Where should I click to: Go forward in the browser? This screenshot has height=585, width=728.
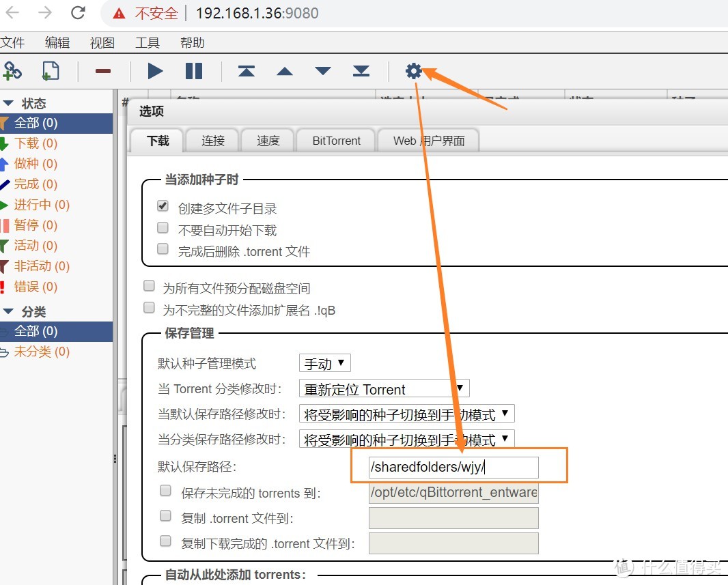pos(45,12)
